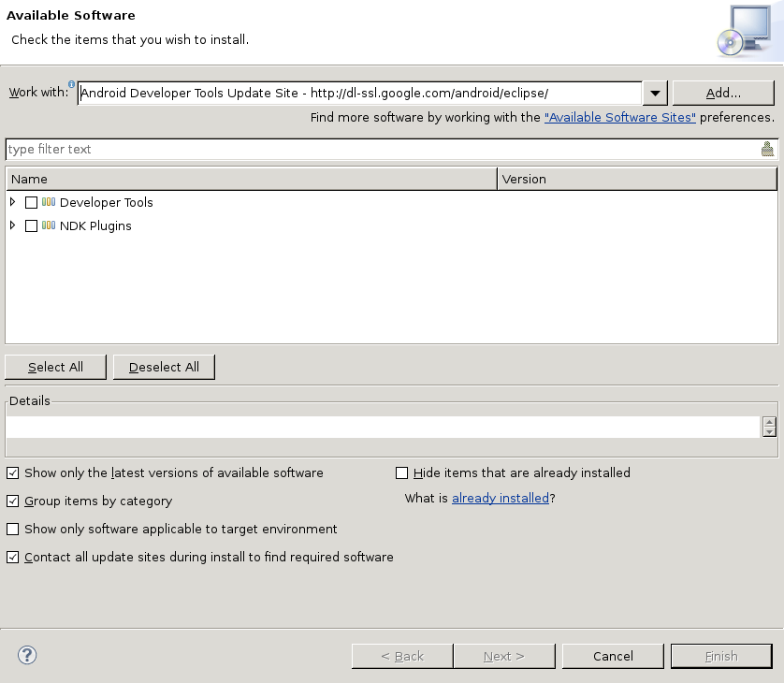Viewport: 784px width, 683px height.
Task: Click the Cancel button
Action: point(613,656)
